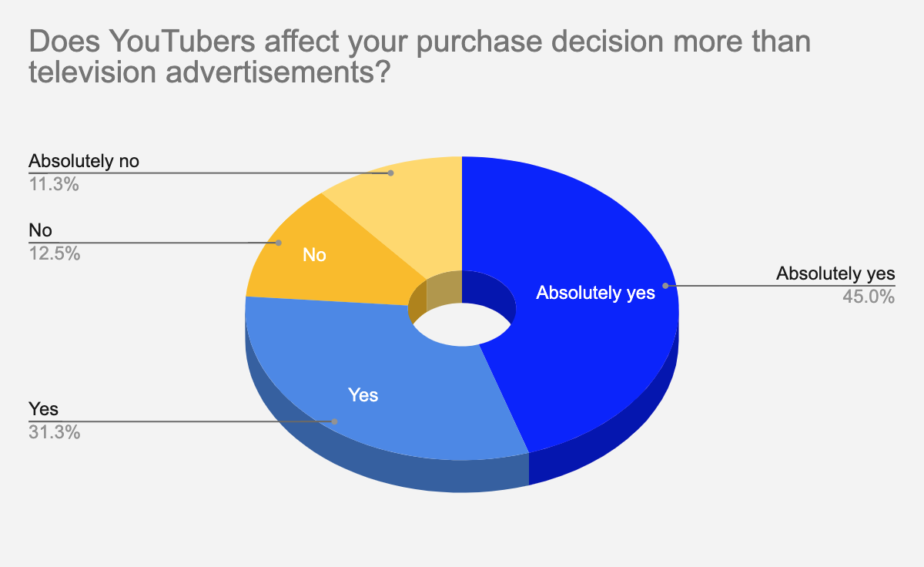The image size is (924, 567).
Task: Select the 12.5% percentage text
Action: (x=54, y=253)
